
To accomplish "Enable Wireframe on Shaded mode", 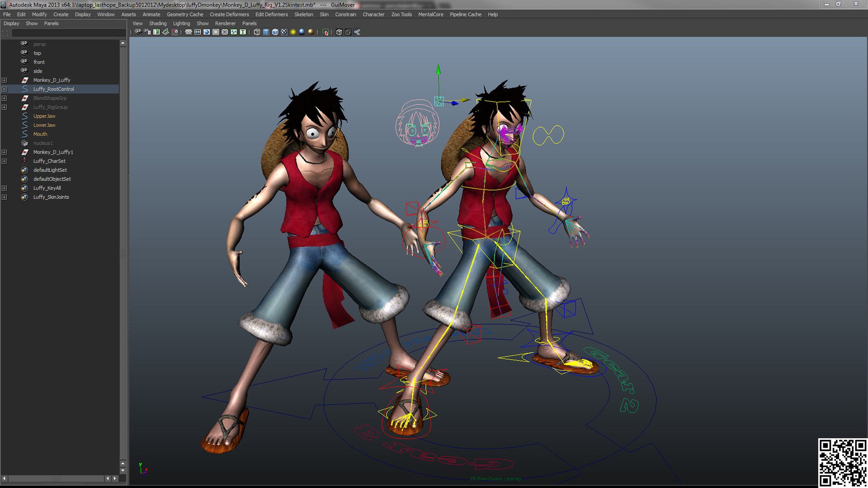I will point(275,32).
